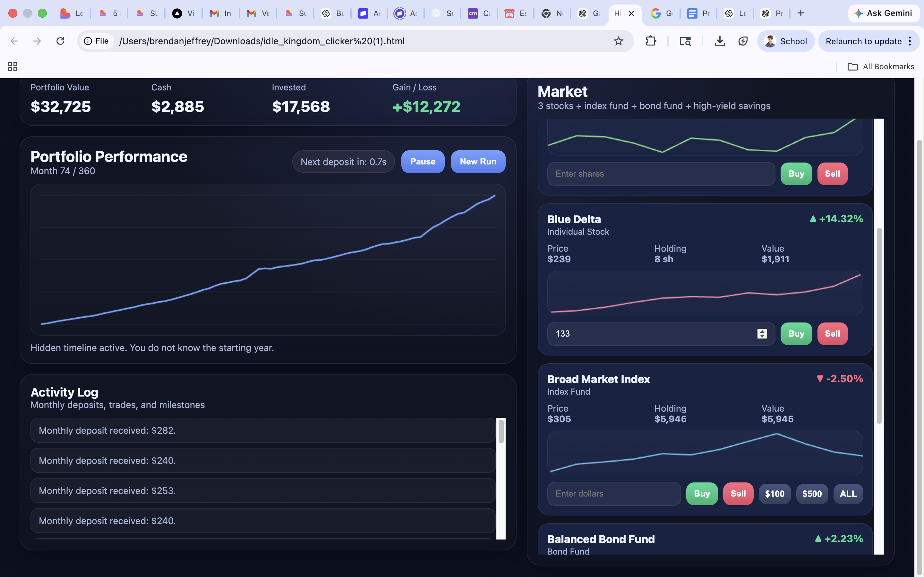Click the site info File icon

pos(96,41)
